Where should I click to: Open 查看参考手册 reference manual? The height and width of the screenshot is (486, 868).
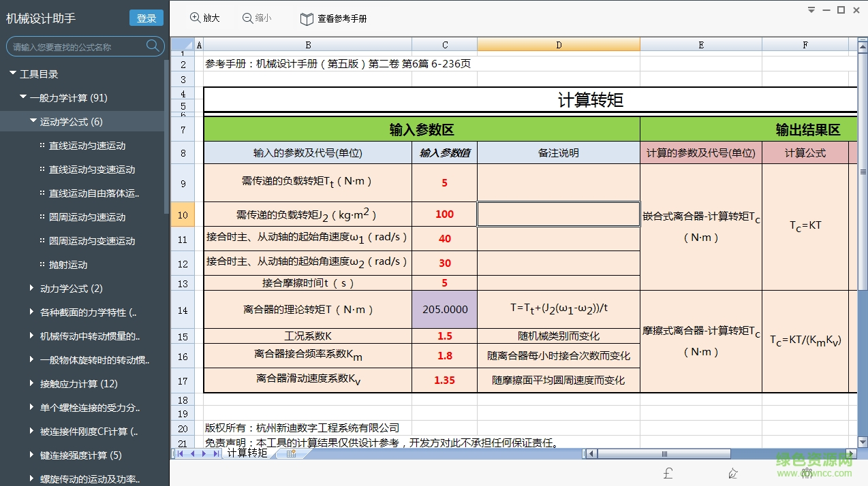pyautogui.click(x=333, y=19)
